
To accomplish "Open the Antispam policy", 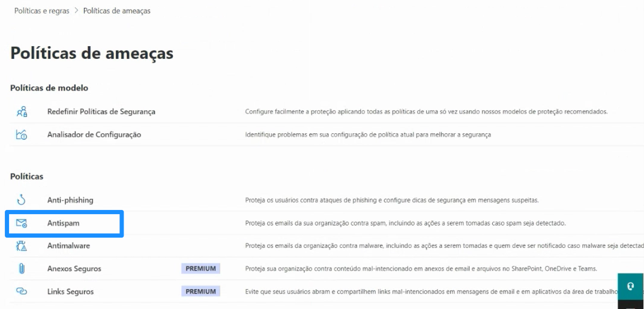I will (63, 223).
